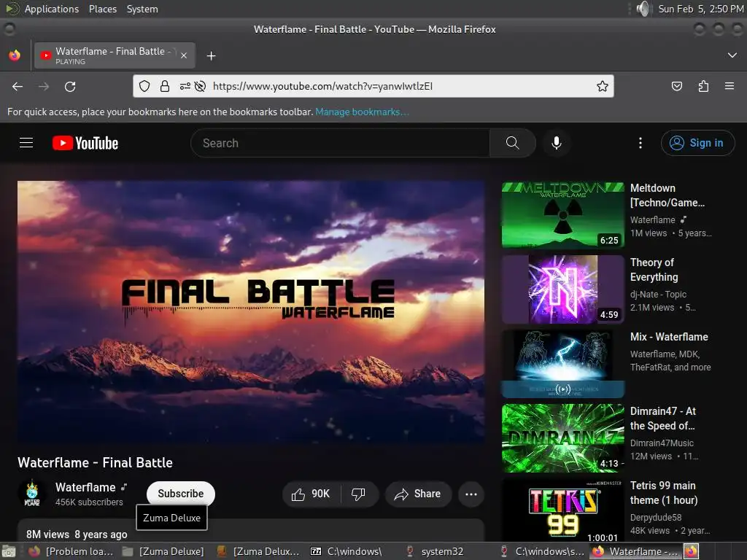Open site permissions icon in address bar
Viewport: 747px width, 560px height.
pos(185,86)
